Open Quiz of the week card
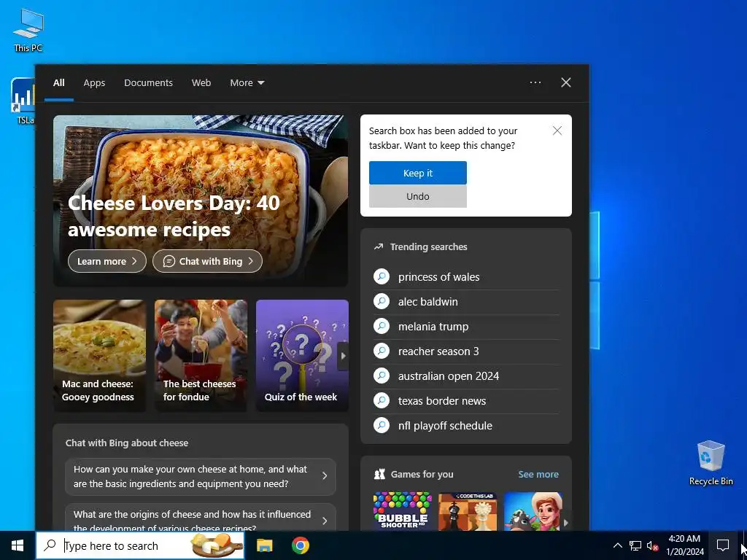The height and width of the screenshot is (560, 747). pos(302,356)
